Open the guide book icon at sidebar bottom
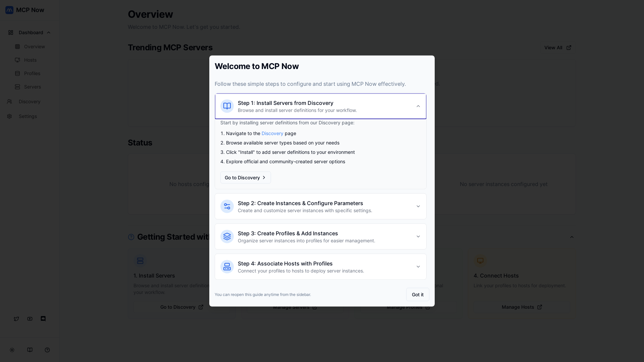Viewport: 644px width, 362px height. (x=30, y=350)
